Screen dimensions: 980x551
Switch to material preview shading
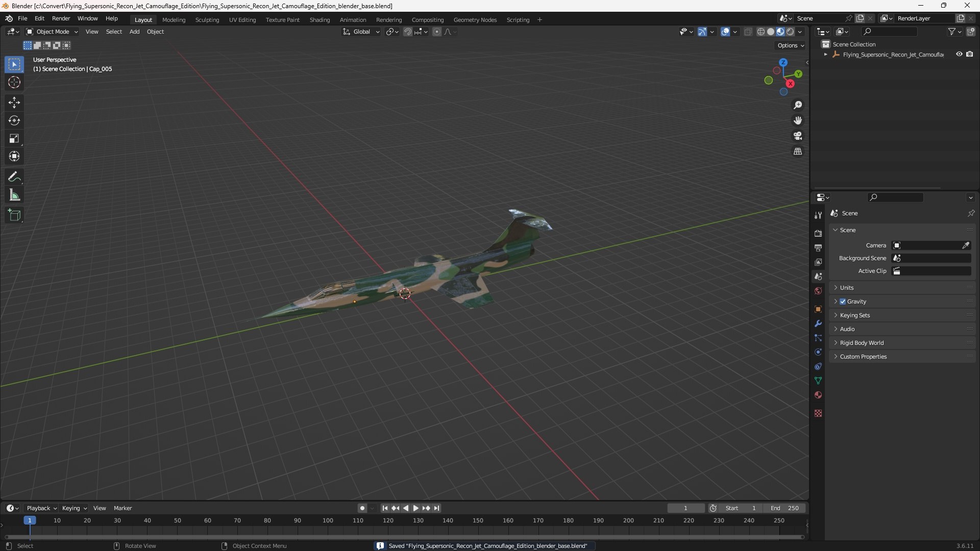(x=780, y=32)
